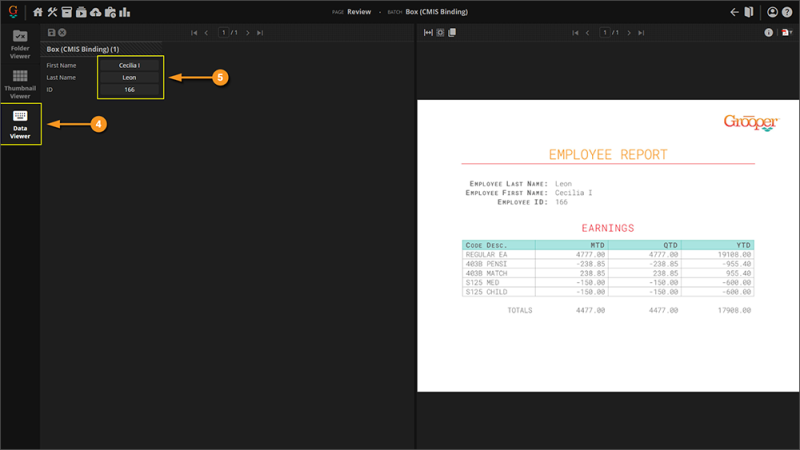The height and width of the screenshot is (450, 800).
Task: Cancel edits with the X icon
Action: 62,33
